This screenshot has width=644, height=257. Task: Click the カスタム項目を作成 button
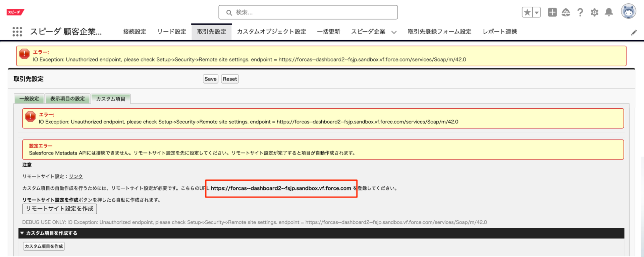pos(44,246)
